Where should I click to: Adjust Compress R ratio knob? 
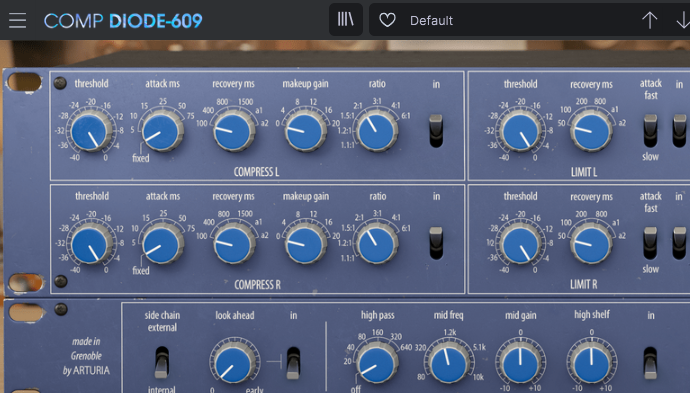(x=377, y=244)
